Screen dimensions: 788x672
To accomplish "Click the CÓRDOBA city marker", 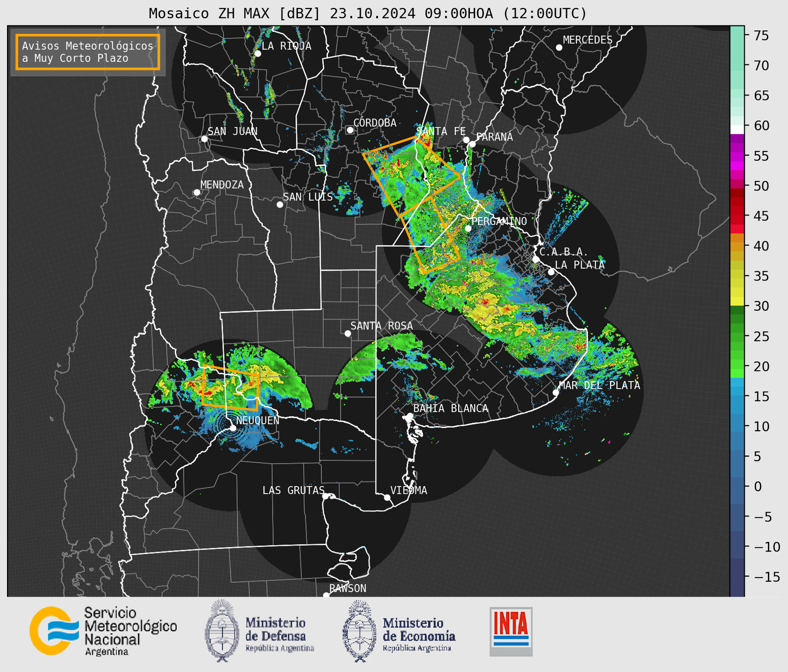I will pyautogui.click(x=350, y=130).
